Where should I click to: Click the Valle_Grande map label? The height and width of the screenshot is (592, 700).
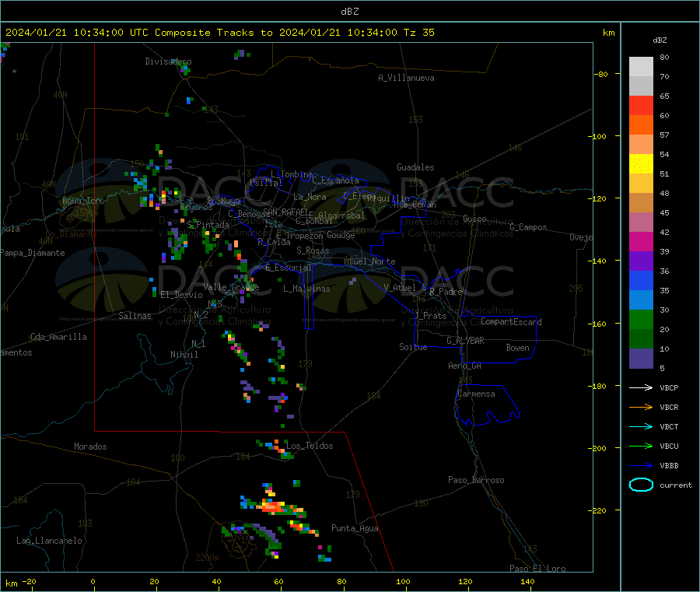(231, 287)
